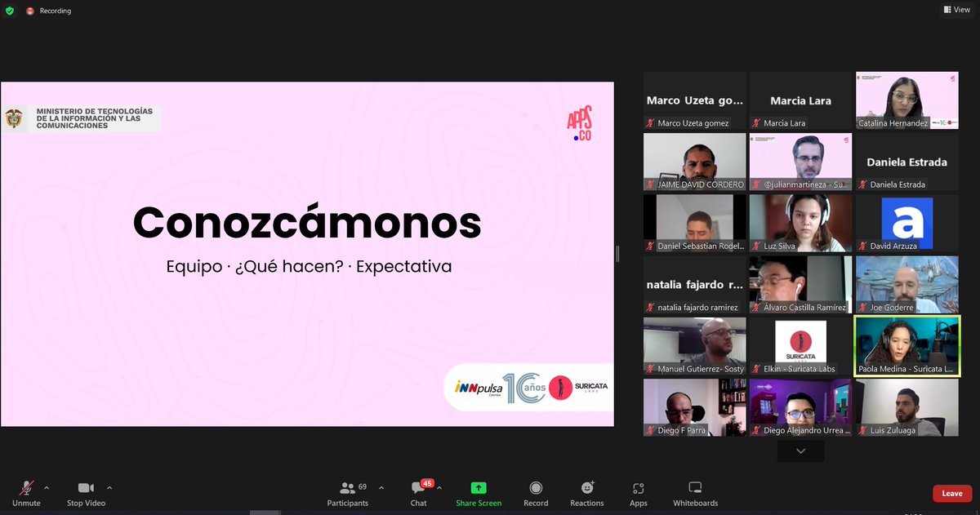Click the Suricata Labs logo on slide
This screenshot has height=515, width=980.
pos(579,387)
